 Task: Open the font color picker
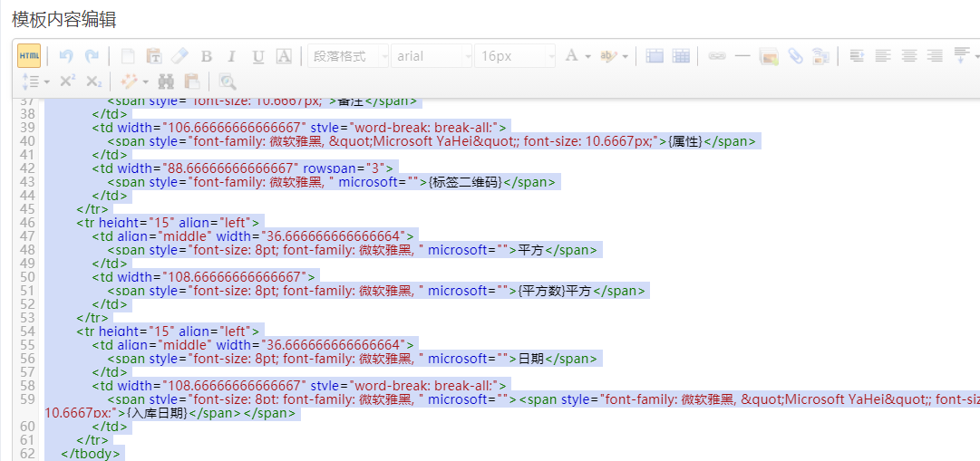(x=571, y=56)
